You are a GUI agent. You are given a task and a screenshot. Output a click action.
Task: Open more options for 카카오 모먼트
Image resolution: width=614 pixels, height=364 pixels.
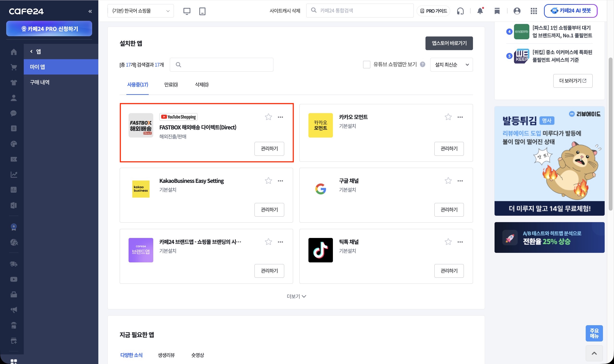pos(460,117)
